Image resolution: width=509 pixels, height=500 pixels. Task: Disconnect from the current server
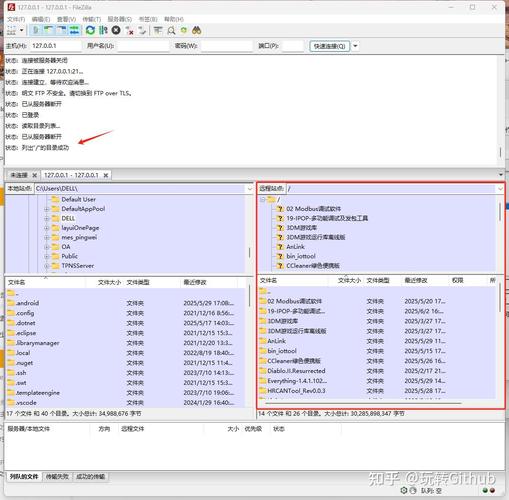click(x=129, y=31)
